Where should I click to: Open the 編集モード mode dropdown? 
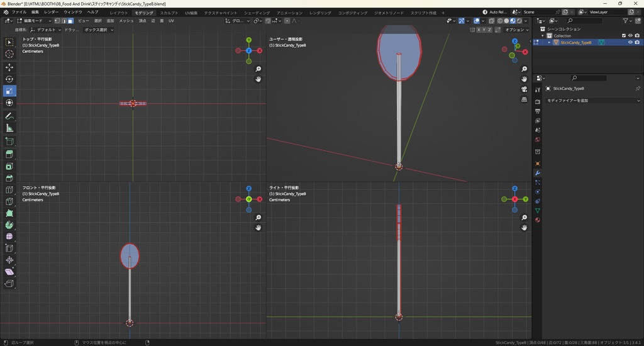point(35,21)
